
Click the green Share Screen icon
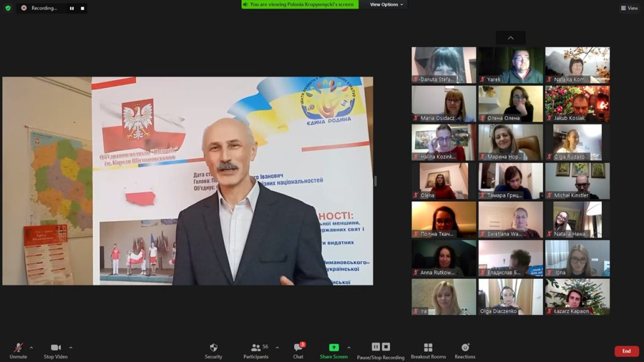[x=334, y=348]
